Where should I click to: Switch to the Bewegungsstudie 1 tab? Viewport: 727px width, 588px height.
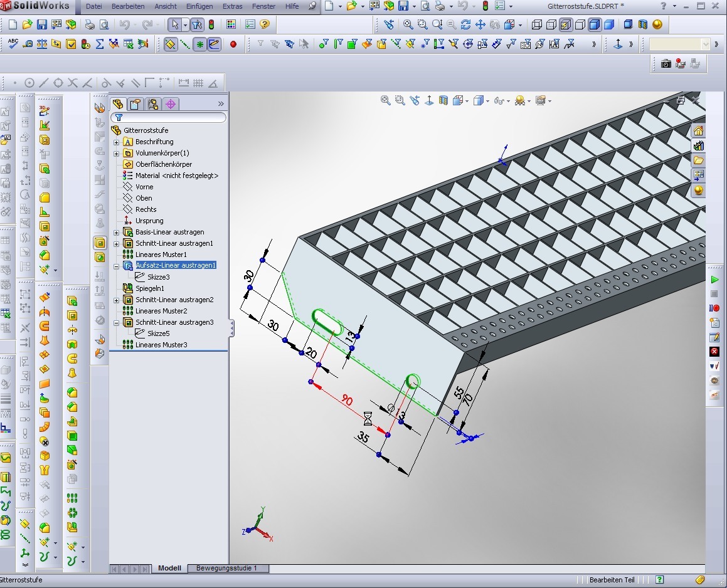[x=226, y=568]
